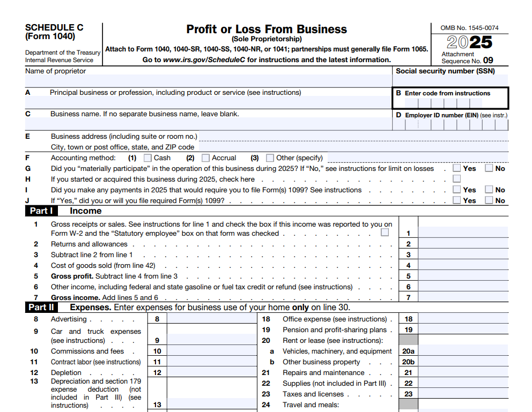Click the Attachment Sequence No. 09 text

[467, 58]
